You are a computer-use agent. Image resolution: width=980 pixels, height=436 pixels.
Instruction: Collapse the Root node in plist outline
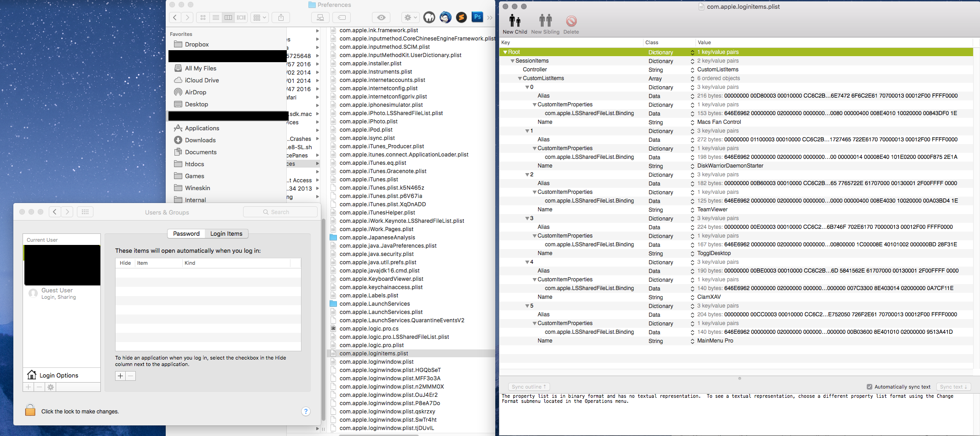505,52
